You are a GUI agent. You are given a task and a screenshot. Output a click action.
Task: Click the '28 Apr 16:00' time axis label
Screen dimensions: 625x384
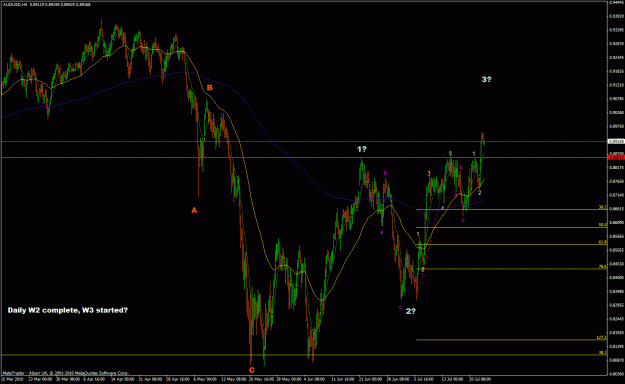point(178,379)
